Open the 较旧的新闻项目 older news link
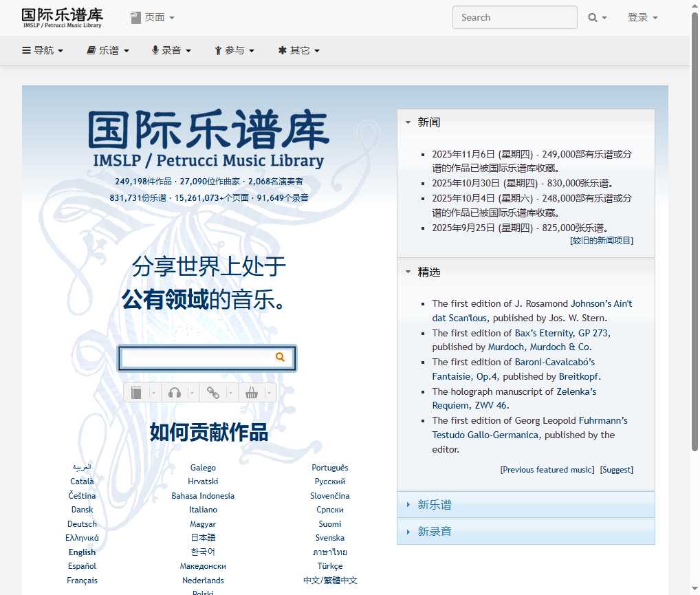The height and width of the screenshot is (595, 700). [601, 240]
